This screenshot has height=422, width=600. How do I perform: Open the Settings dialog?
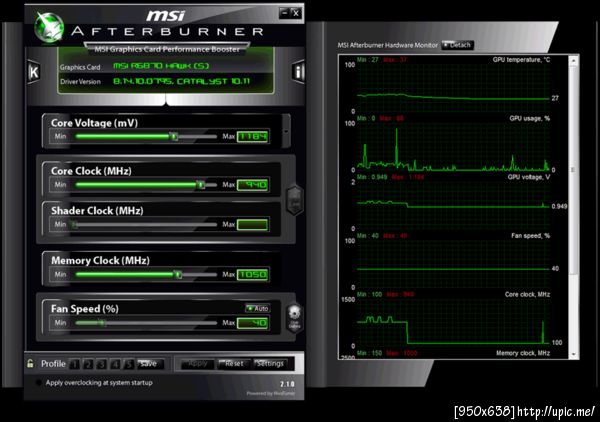tap(271, 364)
